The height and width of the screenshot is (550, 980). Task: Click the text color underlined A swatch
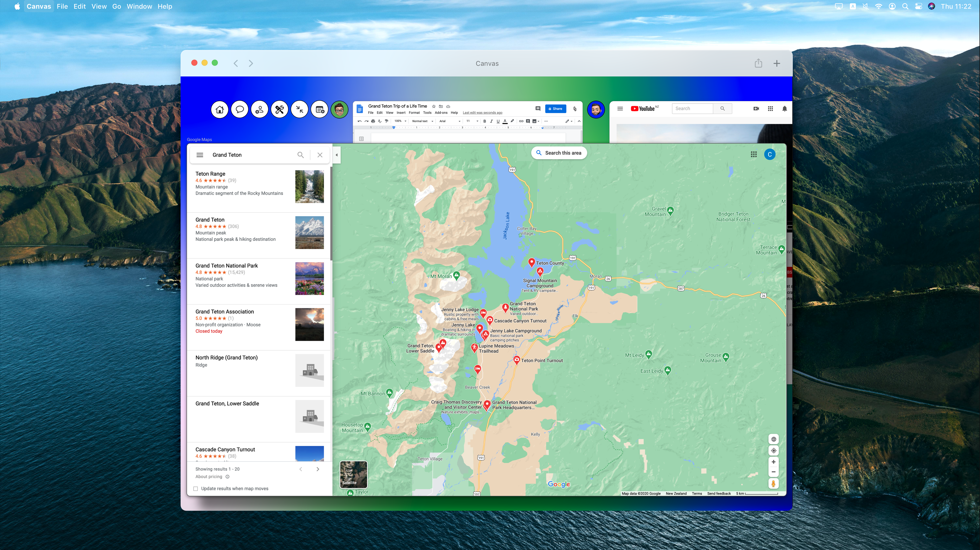(505, 121)
